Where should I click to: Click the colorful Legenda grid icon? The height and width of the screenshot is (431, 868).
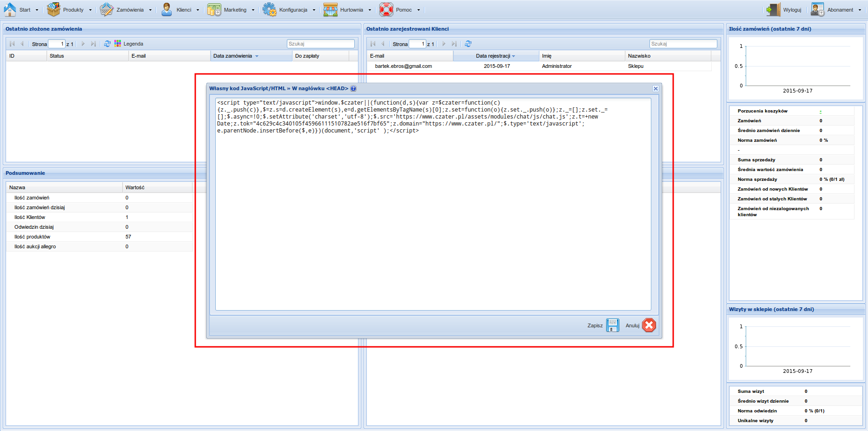pyautogui.click(x=118, y=44)
